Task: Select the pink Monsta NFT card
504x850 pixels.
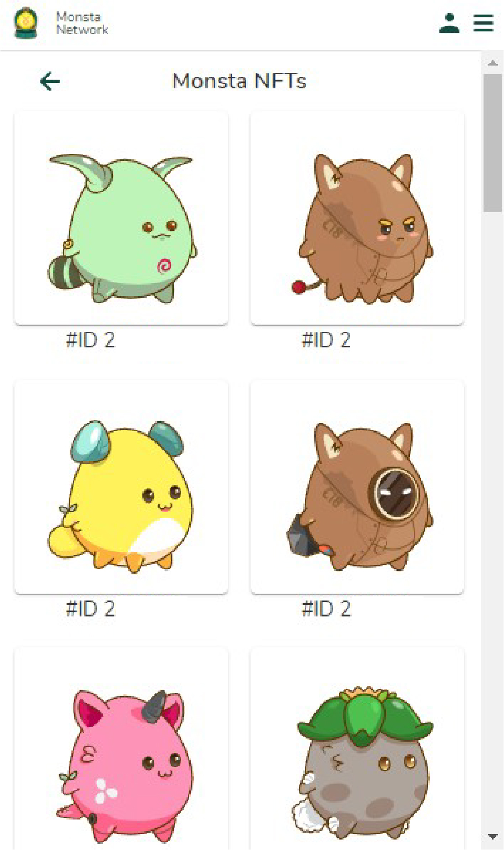Action: pos(121,749)
